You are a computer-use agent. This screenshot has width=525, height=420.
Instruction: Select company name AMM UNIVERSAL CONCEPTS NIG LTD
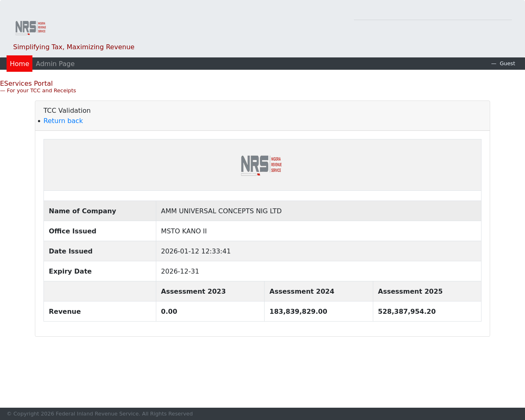(221, 211)
